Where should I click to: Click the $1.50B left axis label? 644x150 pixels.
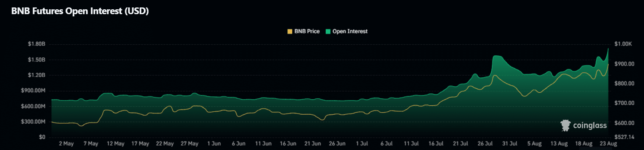pyautogui.click(x=36, y=60)
